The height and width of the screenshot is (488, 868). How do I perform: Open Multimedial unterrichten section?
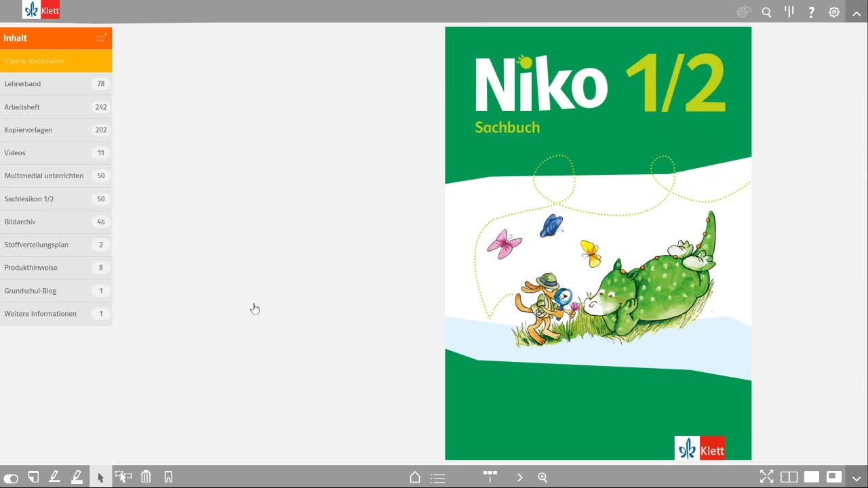[56, 176]
